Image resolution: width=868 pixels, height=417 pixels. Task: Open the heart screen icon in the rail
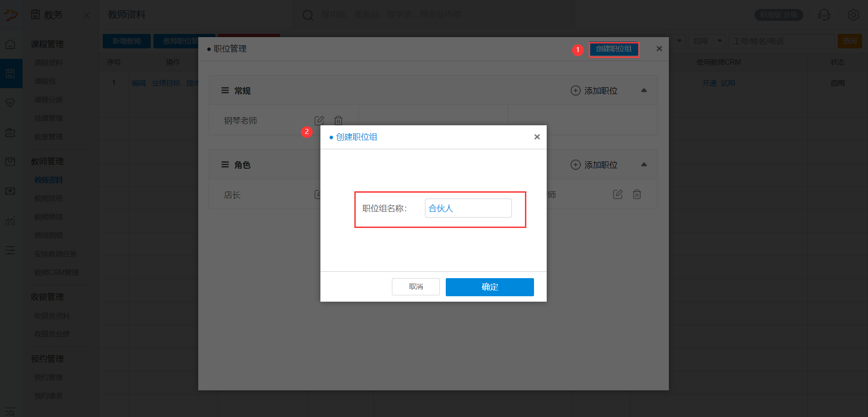[10, 191]
